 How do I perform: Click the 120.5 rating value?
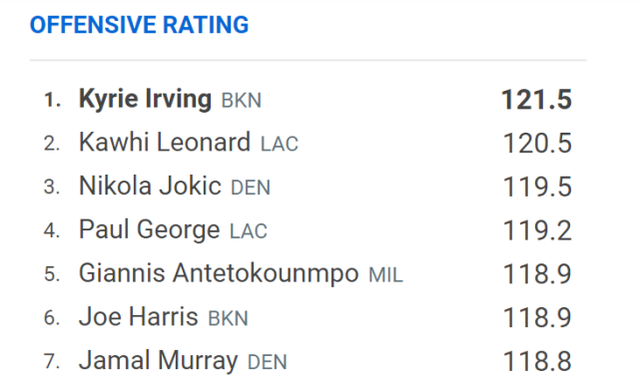pos(537,143)
